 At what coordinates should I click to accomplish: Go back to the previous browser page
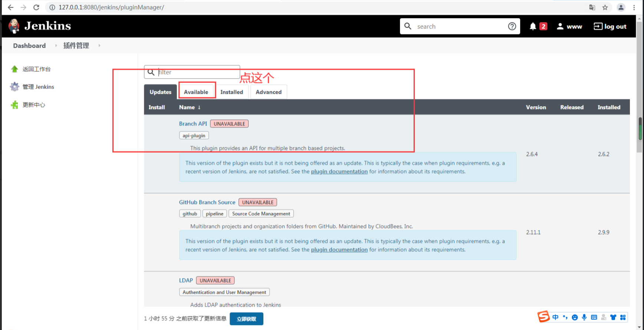[x=10, y=7]
